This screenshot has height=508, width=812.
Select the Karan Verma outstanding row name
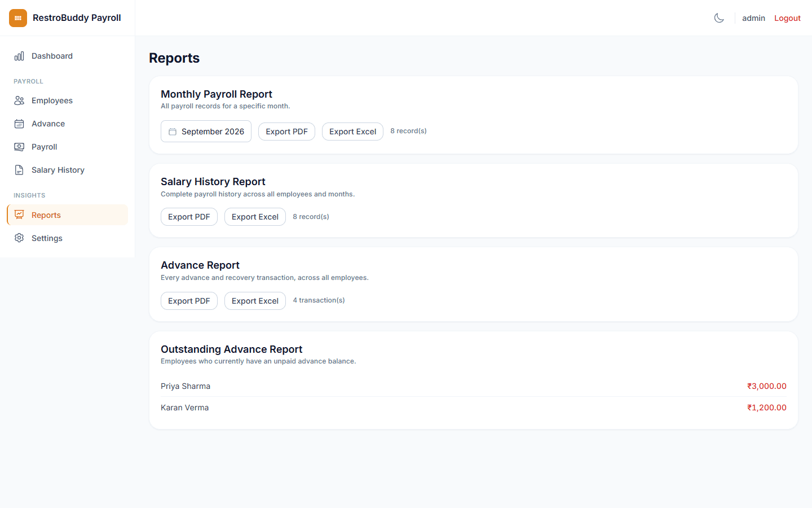(184, 408)
